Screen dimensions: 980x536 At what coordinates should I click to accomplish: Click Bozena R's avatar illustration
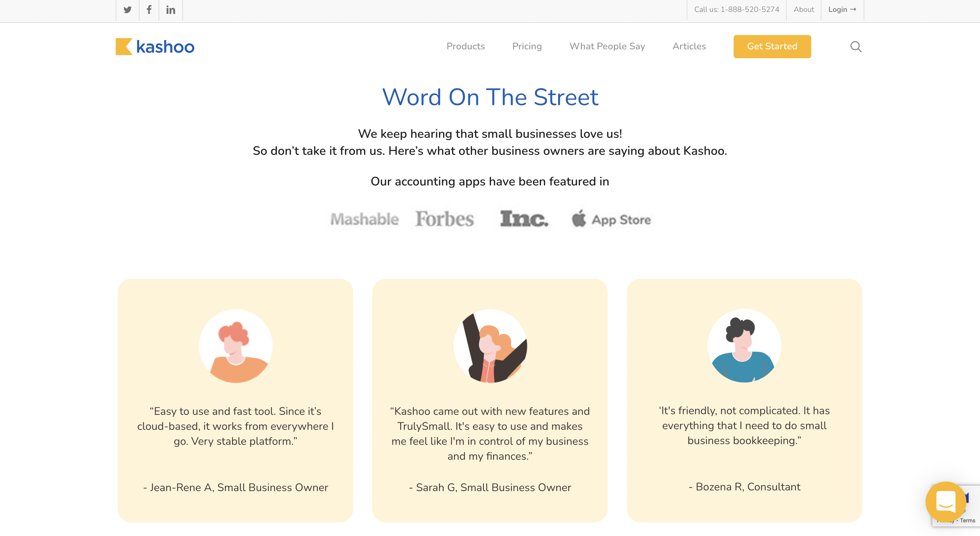pos(744,345)
